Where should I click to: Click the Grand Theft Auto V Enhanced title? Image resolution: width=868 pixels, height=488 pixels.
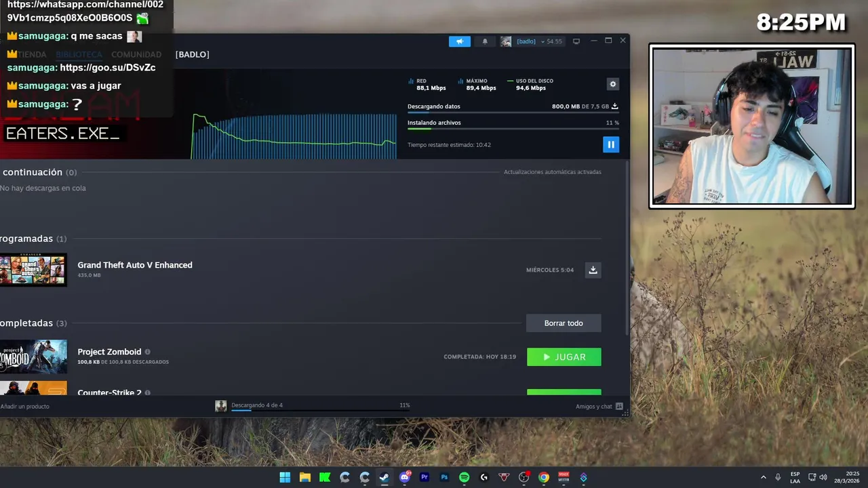pos(135,265)
